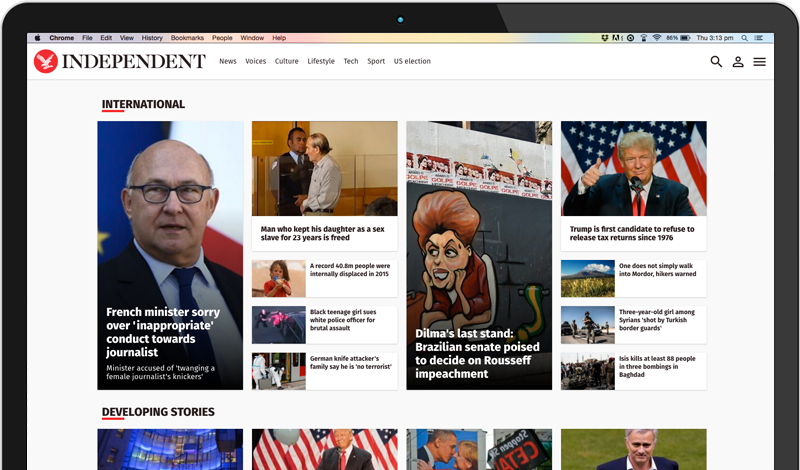The image size is (800, 470).
Task: Open US election section
Action: pos(412,61)
